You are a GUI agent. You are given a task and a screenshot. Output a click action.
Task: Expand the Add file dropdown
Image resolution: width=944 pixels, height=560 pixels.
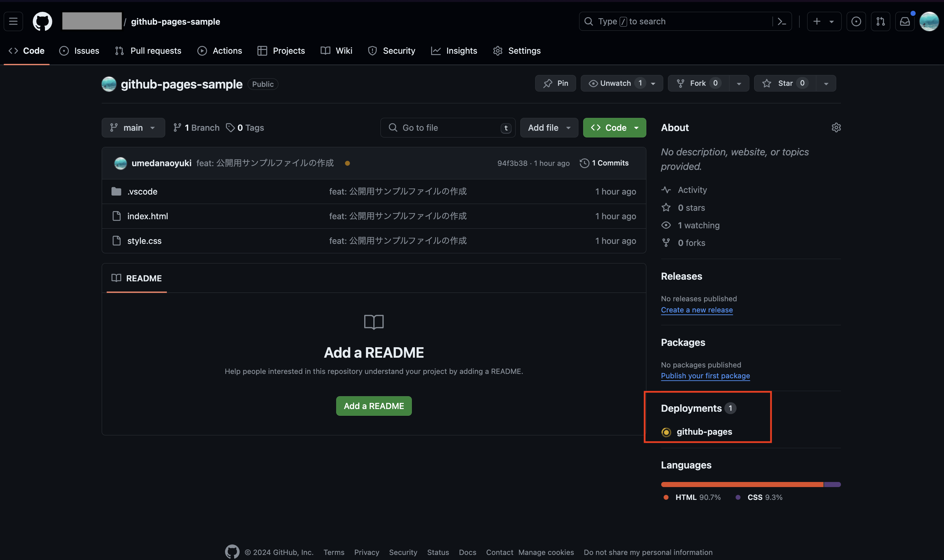tap(549, 128)
